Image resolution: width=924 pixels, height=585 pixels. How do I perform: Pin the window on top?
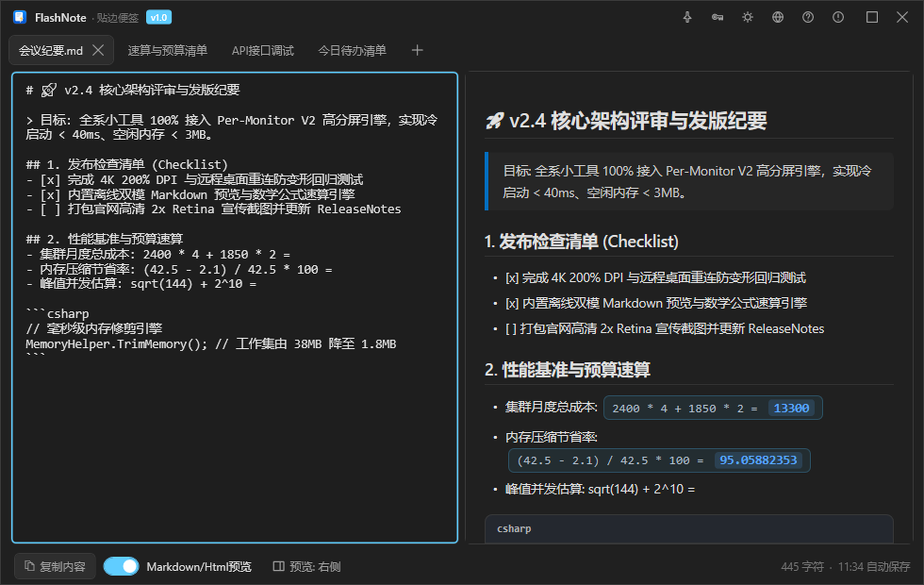click(687, 17)
